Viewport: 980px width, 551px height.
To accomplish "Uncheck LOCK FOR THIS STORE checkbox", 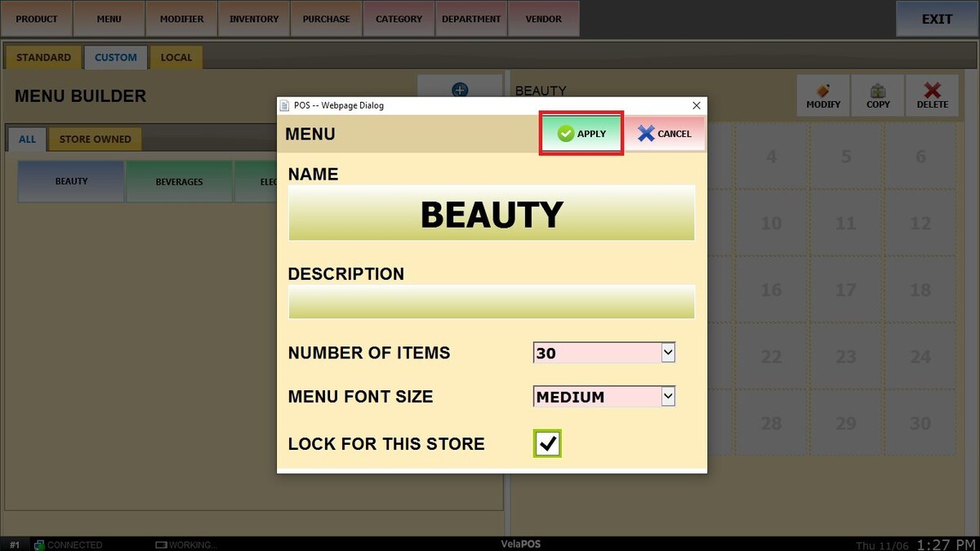I will point(547,443).
